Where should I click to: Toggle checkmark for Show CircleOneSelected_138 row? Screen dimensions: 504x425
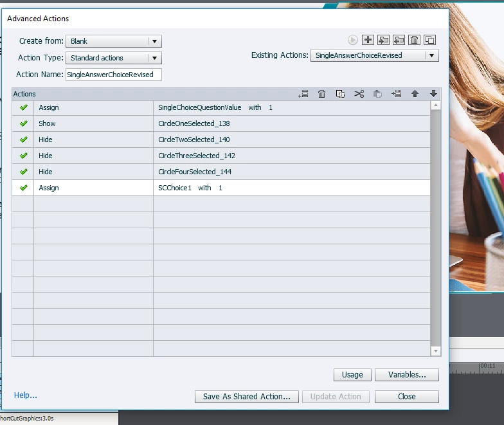pos(23,123)
